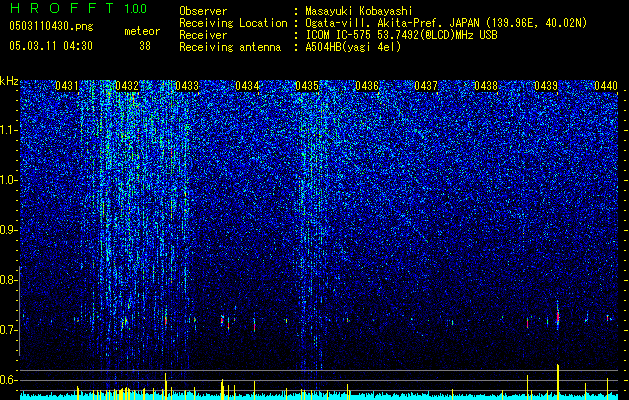Viewport: 629px width, 400px height.
Task: Click the 0437 time marker
Action: (426, 86)
